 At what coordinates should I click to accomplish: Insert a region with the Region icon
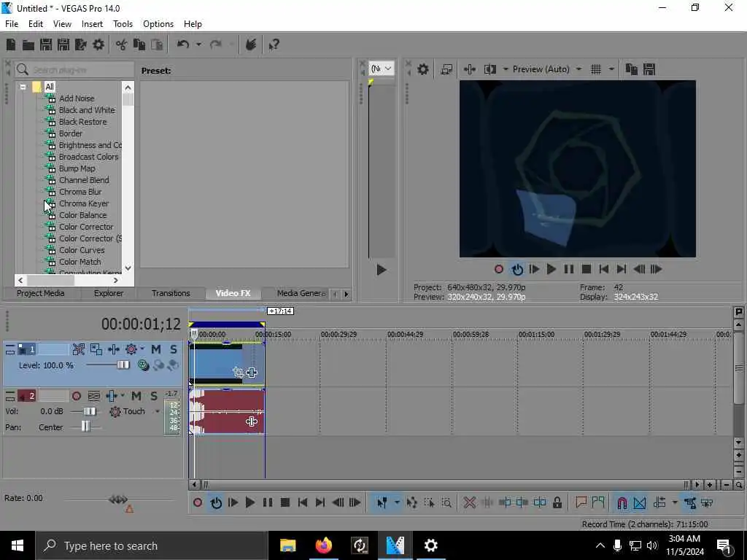(x=598, y=502)
